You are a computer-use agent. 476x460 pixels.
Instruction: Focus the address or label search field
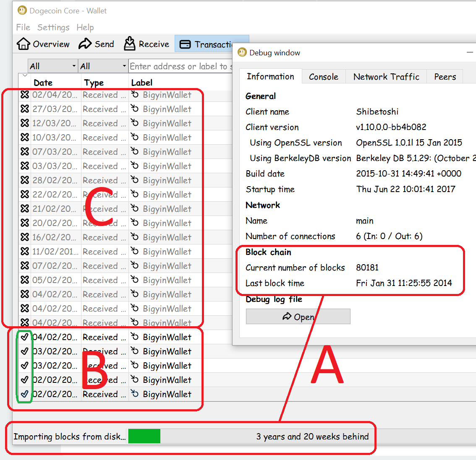[x=180, y=66]
